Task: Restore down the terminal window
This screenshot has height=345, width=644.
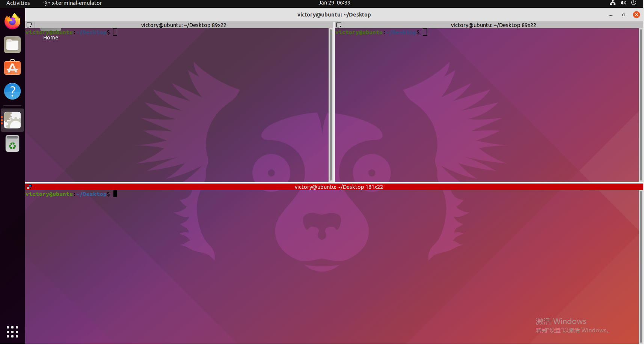Action: 624,15
